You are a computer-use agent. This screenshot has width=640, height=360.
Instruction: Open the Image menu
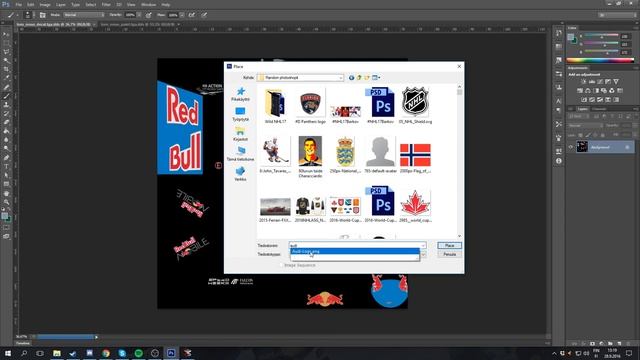point(45,4)
